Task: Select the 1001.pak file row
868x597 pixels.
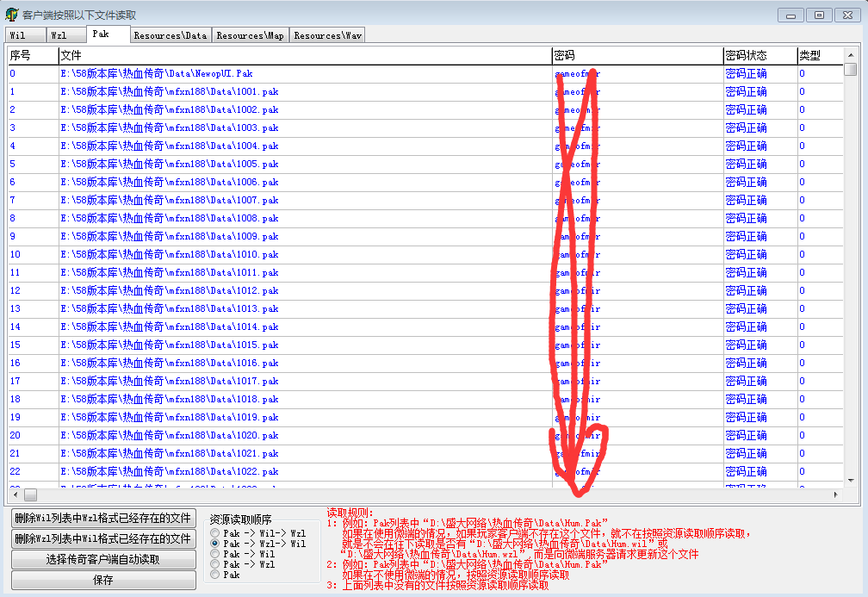Action: [425, 91]
